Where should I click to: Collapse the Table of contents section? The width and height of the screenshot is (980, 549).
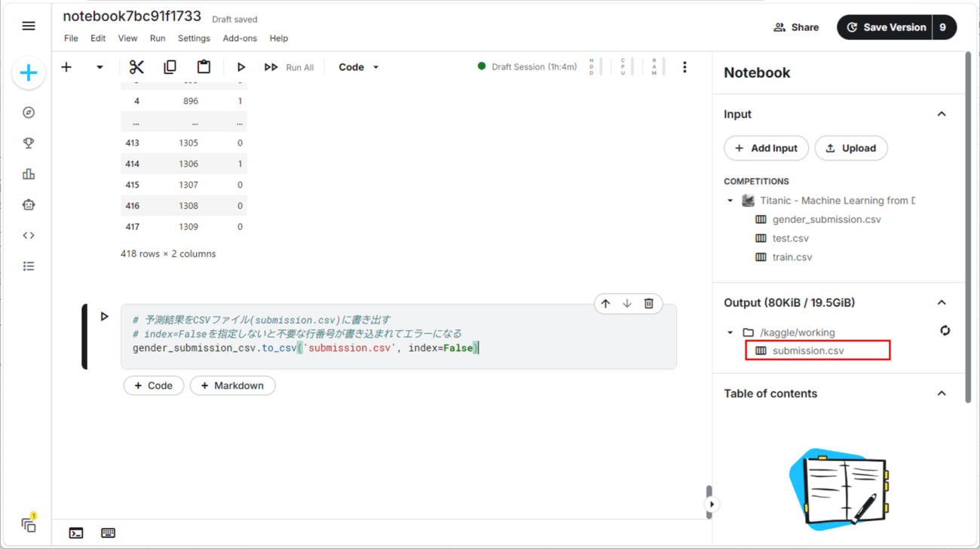[942, 393]
